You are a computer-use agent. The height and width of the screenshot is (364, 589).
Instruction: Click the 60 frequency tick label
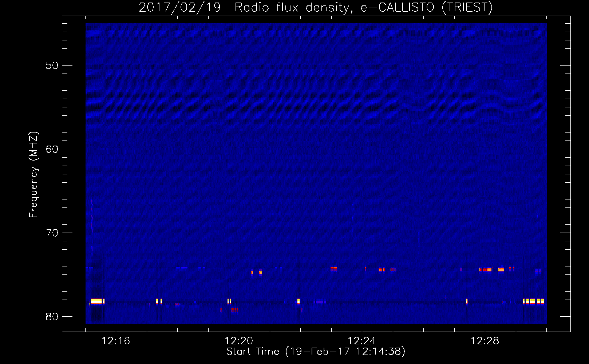click(x=52, y=149)
